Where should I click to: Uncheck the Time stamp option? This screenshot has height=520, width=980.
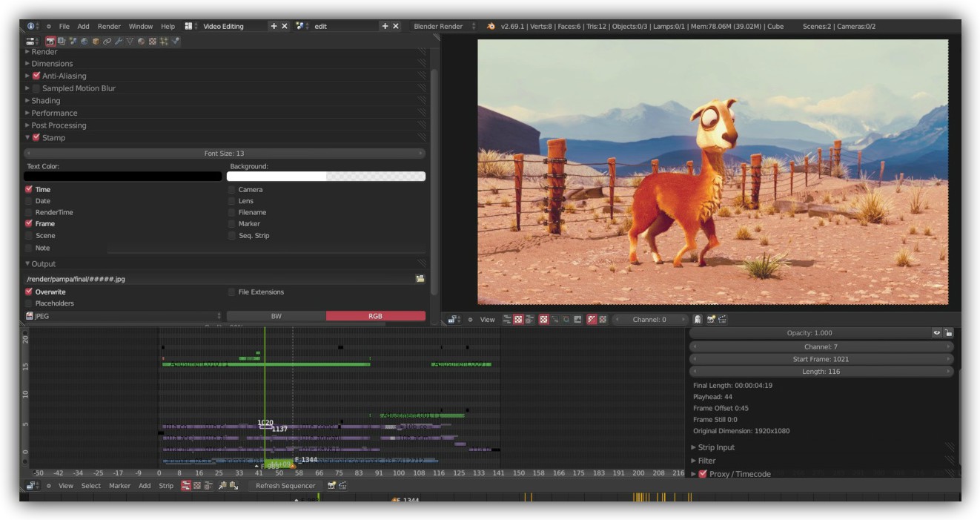[29, 189]
